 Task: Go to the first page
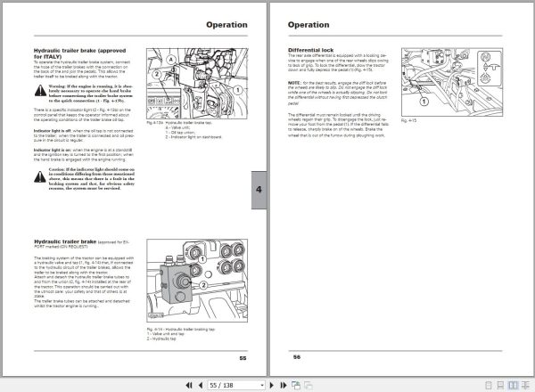click(x=189, y=385)
